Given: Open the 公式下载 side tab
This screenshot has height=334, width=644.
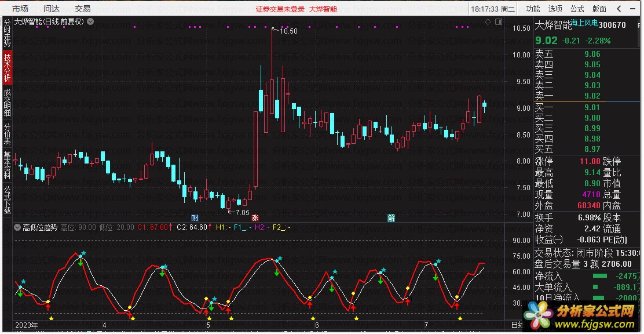Looking at the screenshot, I should [7, 199].
